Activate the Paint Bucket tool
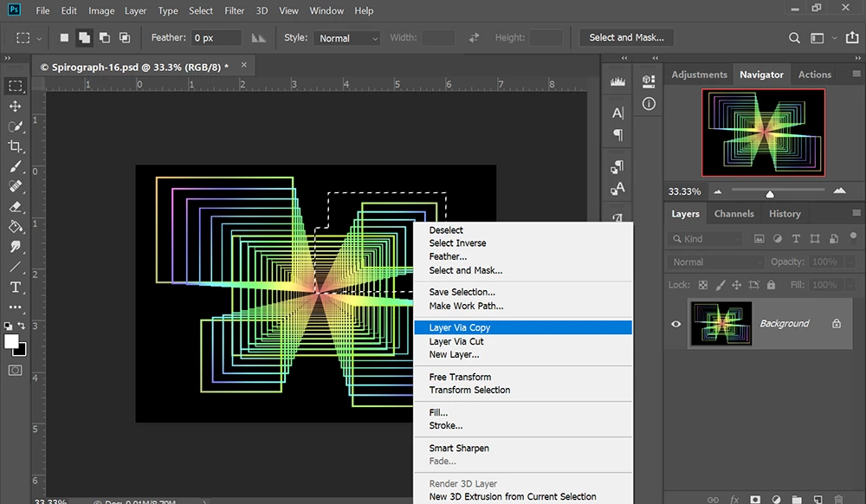Viewport: 866px width, 504px height. coord(15,227)
